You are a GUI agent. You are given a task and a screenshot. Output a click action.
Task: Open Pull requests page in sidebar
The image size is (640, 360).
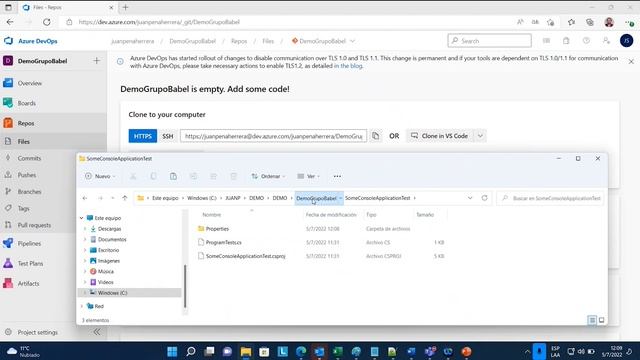[34, 225]
